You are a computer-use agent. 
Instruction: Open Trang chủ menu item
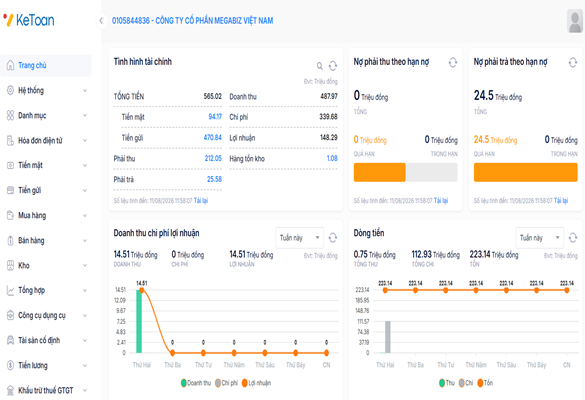click(46, 65)
